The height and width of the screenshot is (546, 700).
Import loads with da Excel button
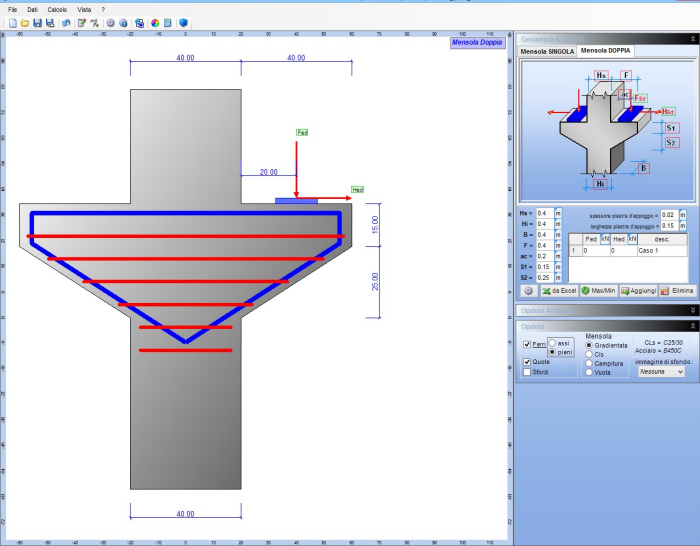[x=559, y=291]
